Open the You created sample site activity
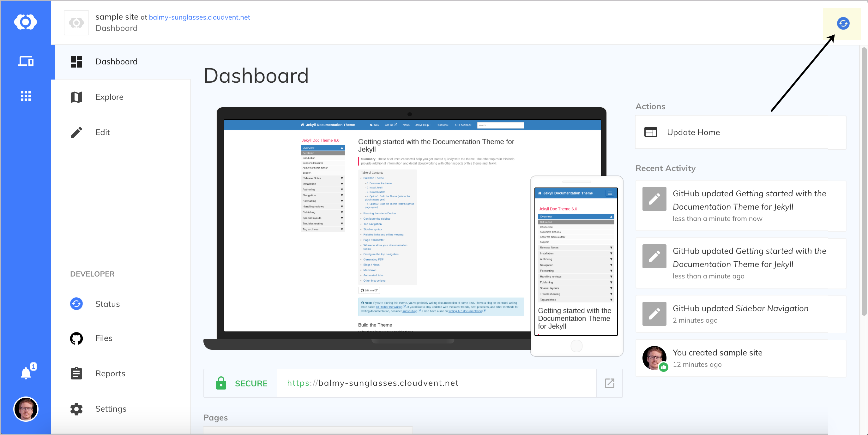 [740, 358]
